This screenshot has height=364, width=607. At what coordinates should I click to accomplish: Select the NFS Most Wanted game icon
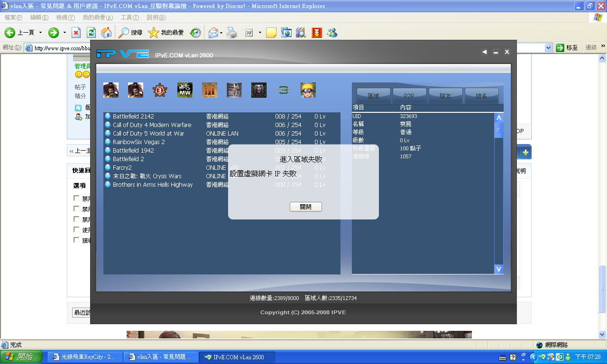[x=185, y=90]
